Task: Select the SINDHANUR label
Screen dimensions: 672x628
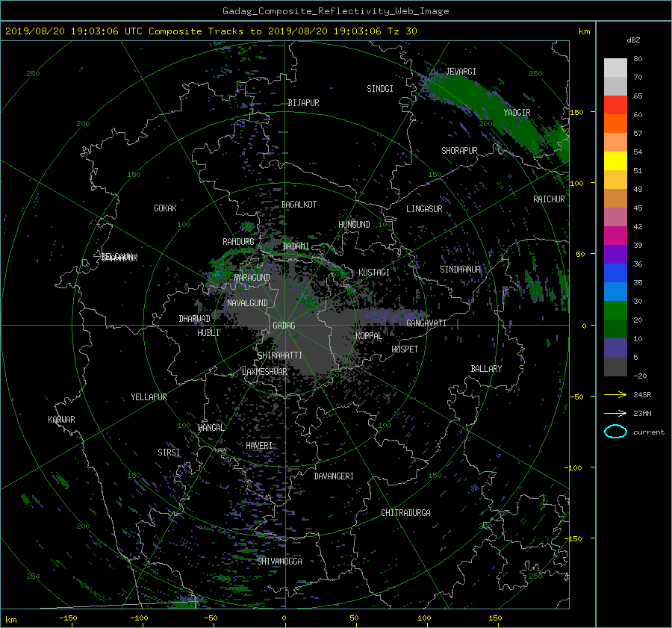Action: pos(460,270)
